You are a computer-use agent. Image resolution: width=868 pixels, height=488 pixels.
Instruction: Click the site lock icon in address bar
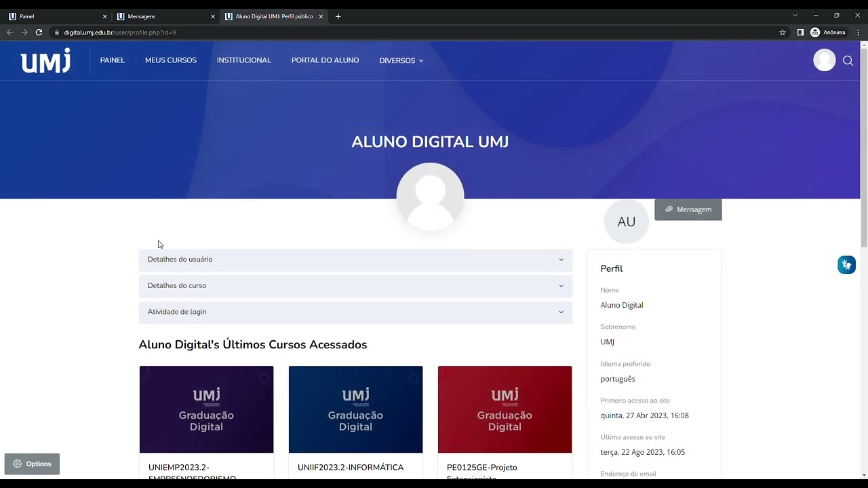(57, 32)
